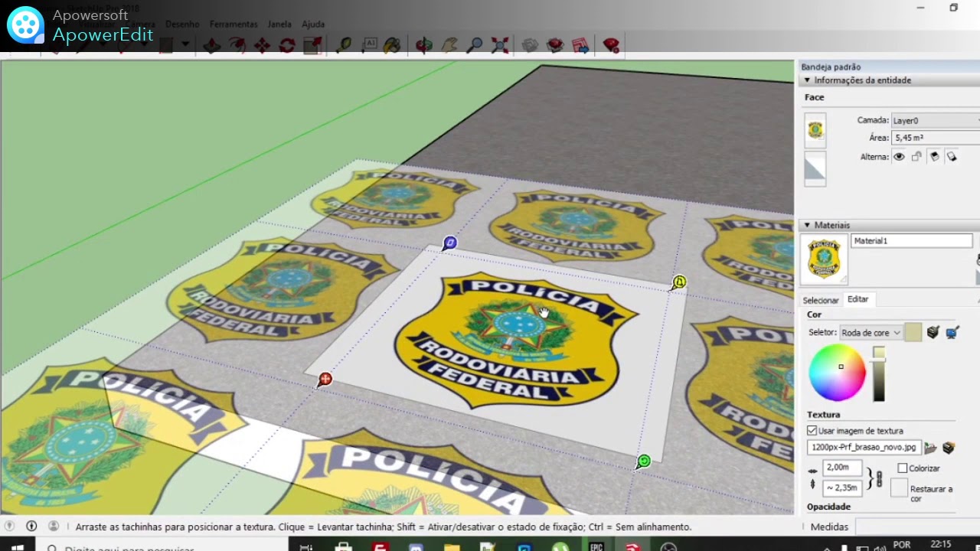Click the Medidas measurements box
Screen dimensions: 980x551
pyautogui.click(x=917, y=527)
